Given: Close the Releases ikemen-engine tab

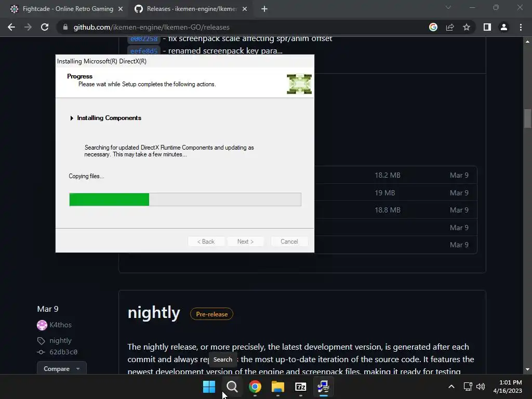Looking at the screenshot, I should (245, 9).
